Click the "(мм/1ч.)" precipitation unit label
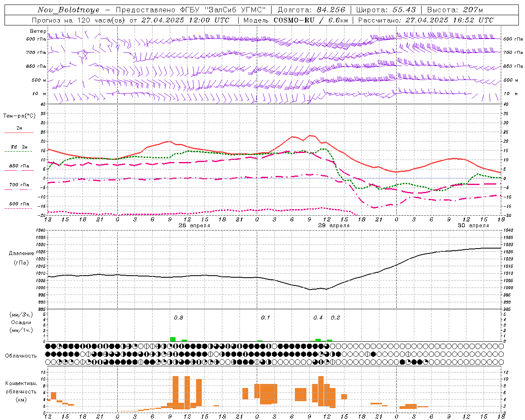This screenshot has height=420, width=525. (21, 330)
